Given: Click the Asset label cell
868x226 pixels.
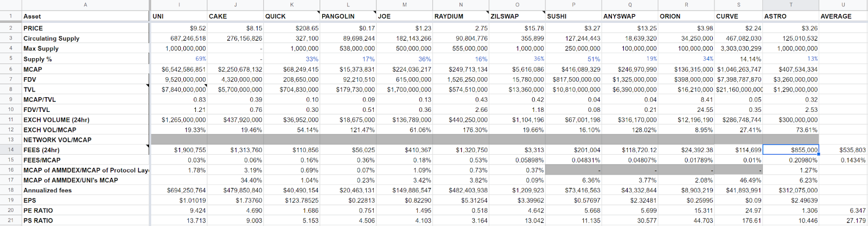Looking at the screenshot, I should pyautogui.click(x=85, y=16).
